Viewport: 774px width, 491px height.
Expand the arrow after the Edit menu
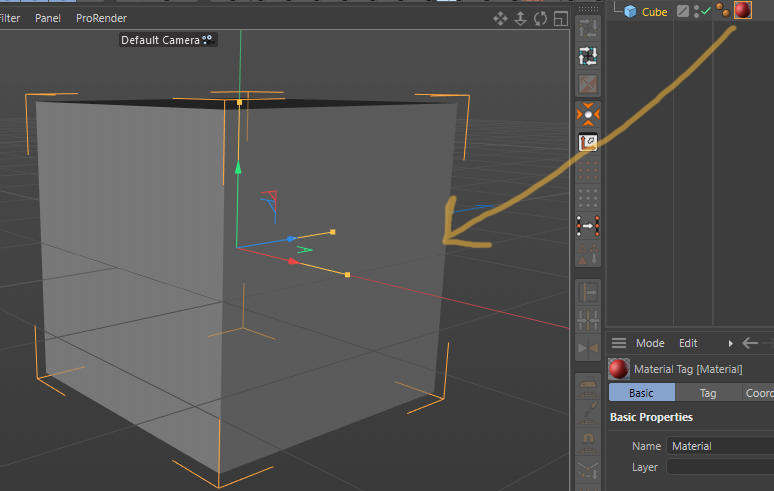(730, 343)
